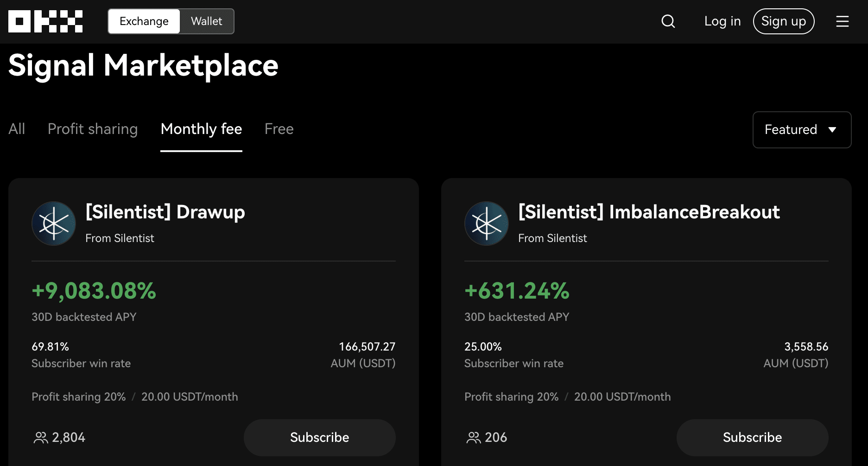Viewport: 868px width, 466px height.
Task: Click the Silentist Drawup avatar icon
Action: tap(54, 223)
